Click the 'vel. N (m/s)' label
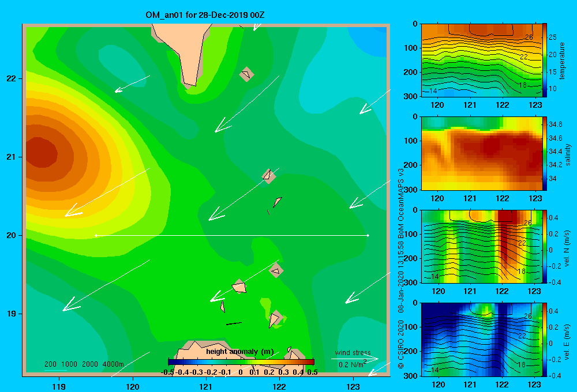Screen dimensions: 577x392 tap(567, 248)
